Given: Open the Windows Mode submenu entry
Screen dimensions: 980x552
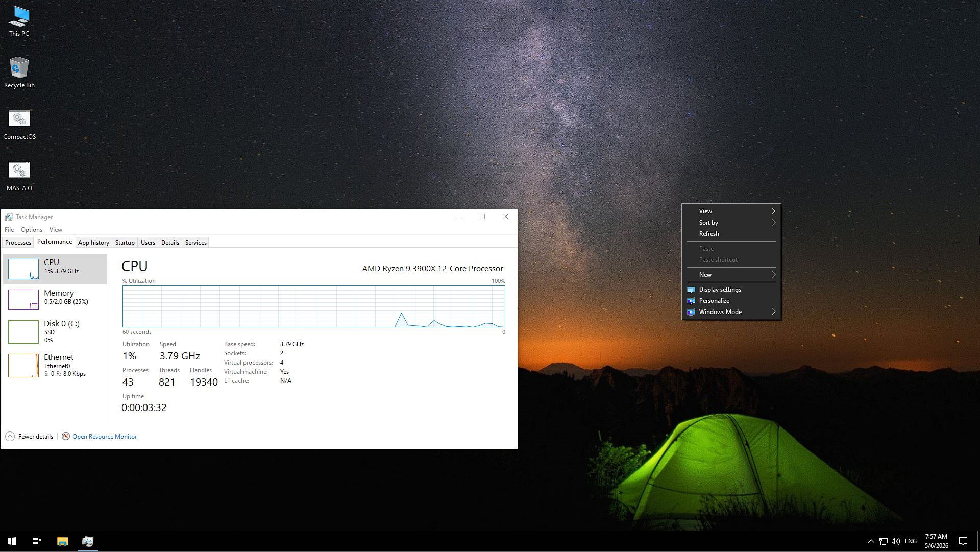Looking at the screenshot, I should point(731,312).
